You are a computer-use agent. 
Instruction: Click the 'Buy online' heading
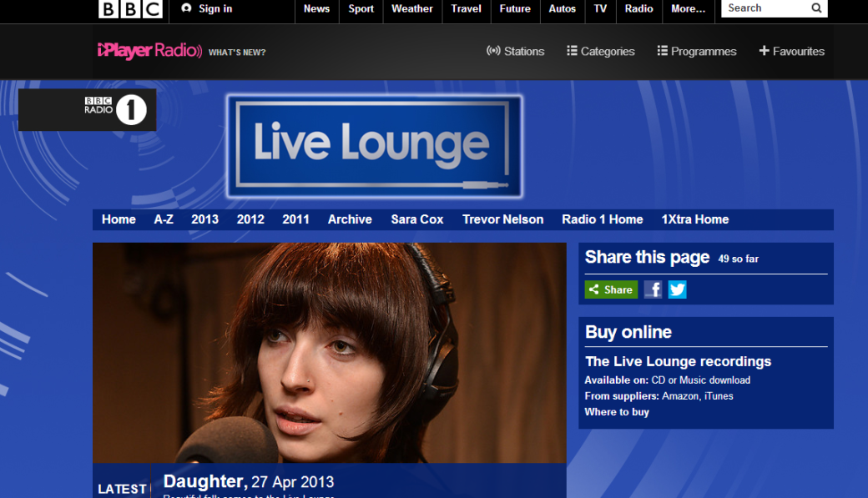(x=628, y=332)
